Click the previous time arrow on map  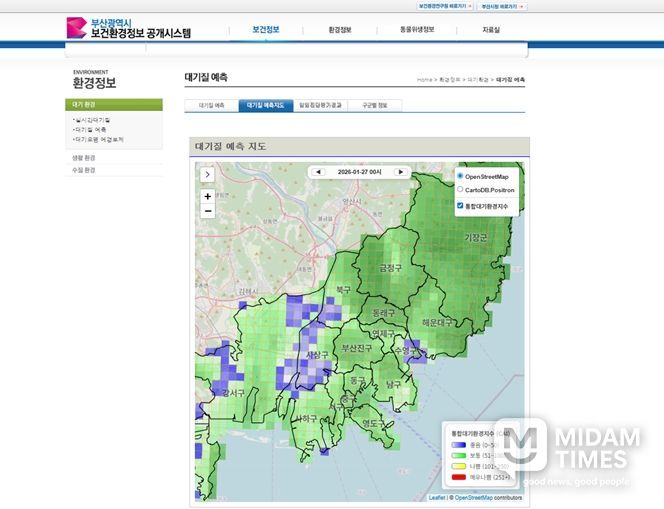pos(319,172)
